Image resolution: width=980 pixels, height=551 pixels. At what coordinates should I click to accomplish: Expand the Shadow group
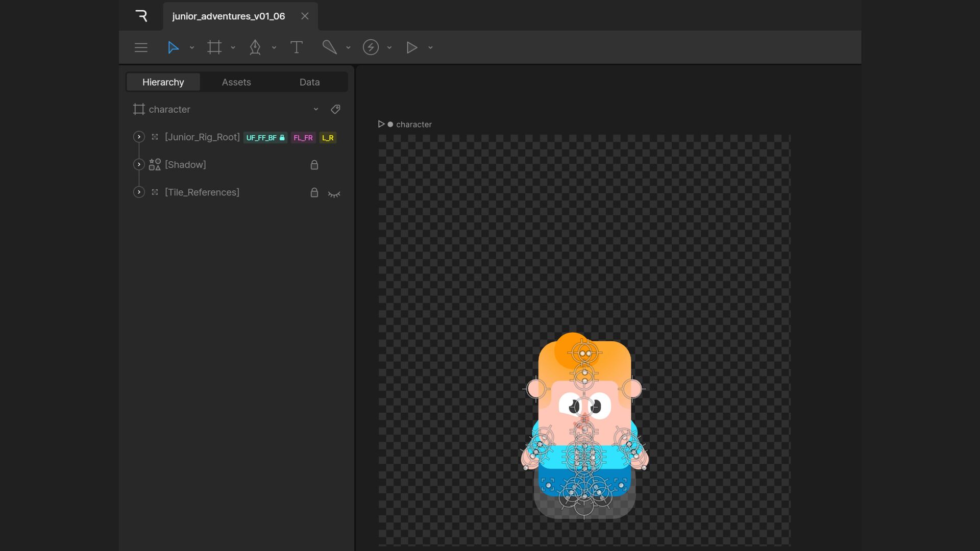click(x=139, y=164)
